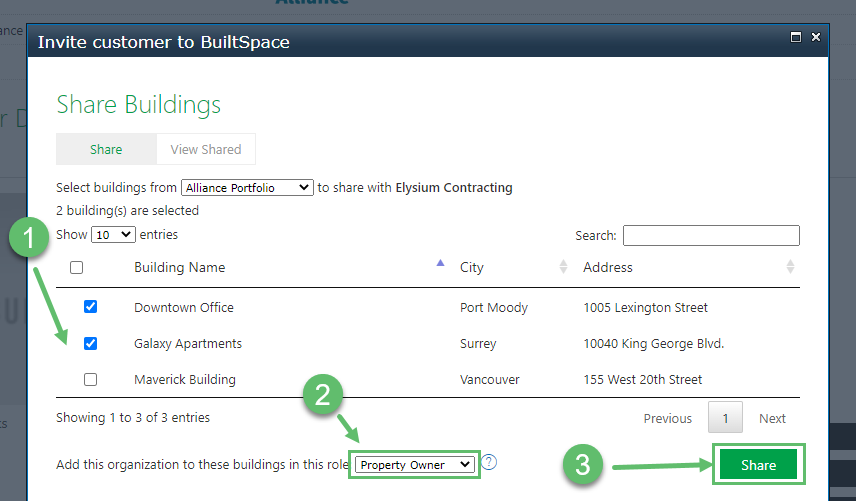Click 2 building(s) are selected text
This screenshot has height=501, width=856.
(127, 211)
